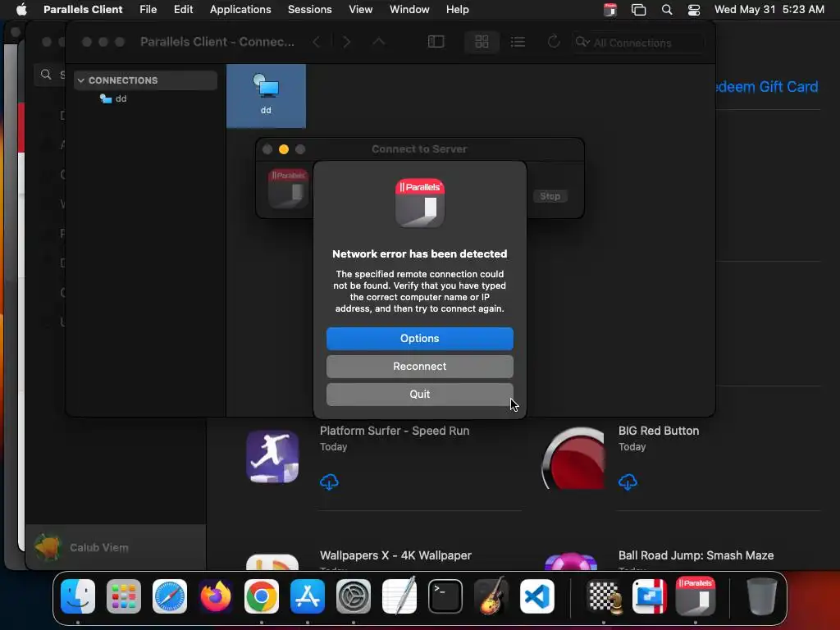The width and height of the screenshot is (840, 630).
Task: Select dd in the Connections tree
Action: pyautogui.click(x=113, y=98)
